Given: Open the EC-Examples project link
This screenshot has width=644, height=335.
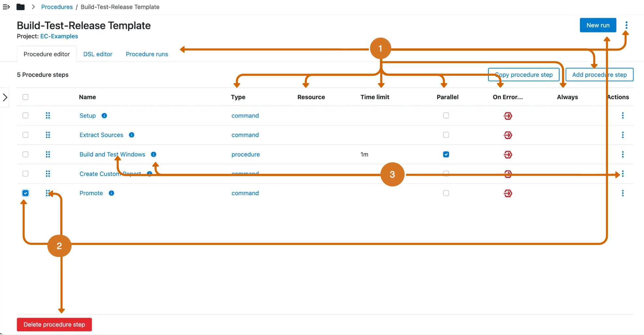Looking at the screenshot, I should [x=59, y=36].
